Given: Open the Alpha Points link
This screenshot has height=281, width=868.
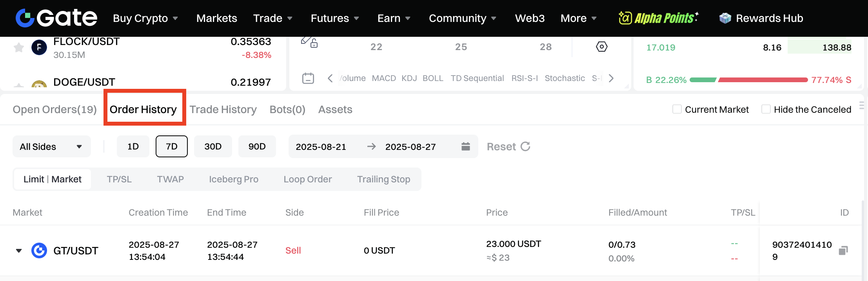Looking at the screenshot, I should 659,18.
